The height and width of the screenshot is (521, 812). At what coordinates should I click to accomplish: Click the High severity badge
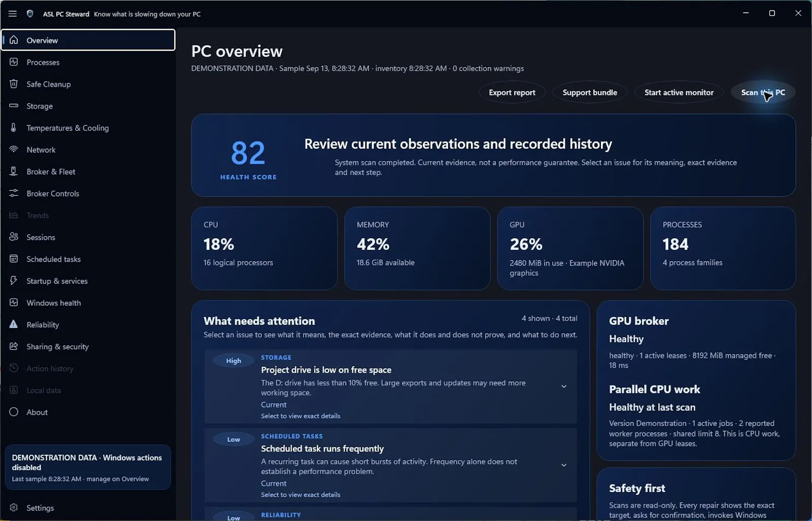point(233,361)
